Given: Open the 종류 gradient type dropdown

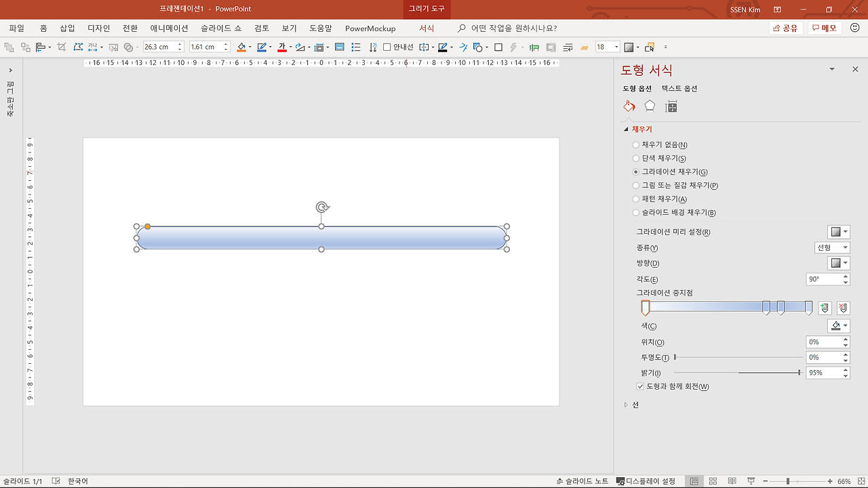Looking at the screenshot, I should (832, 247).
